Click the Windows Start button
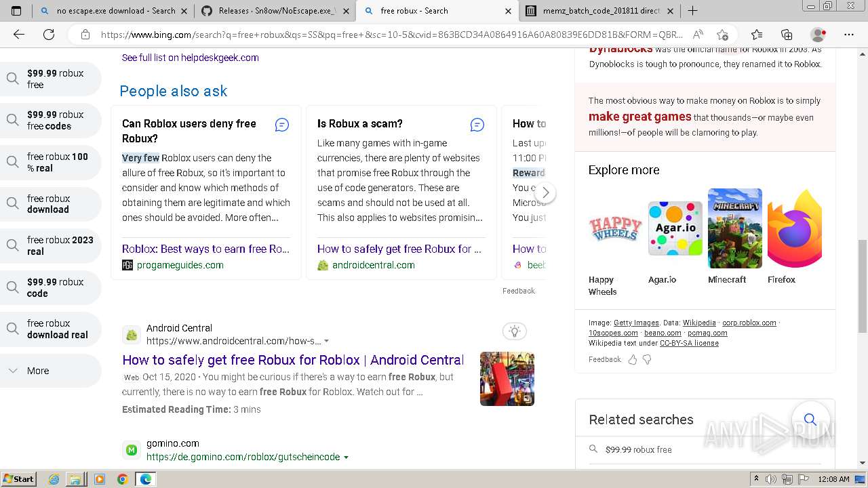 (18, 479)
